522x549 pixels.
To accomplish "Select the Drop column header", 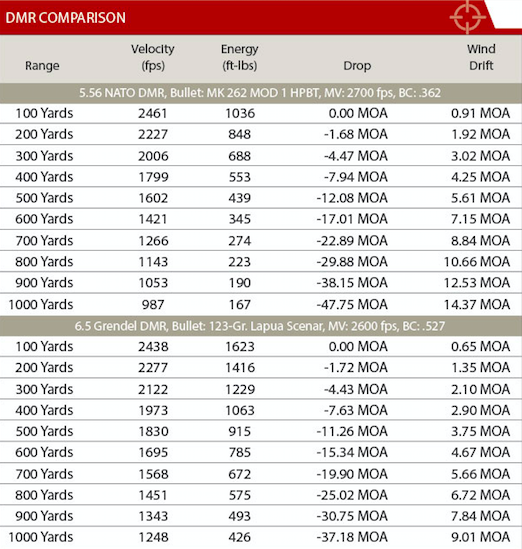I will coord(357,65).
